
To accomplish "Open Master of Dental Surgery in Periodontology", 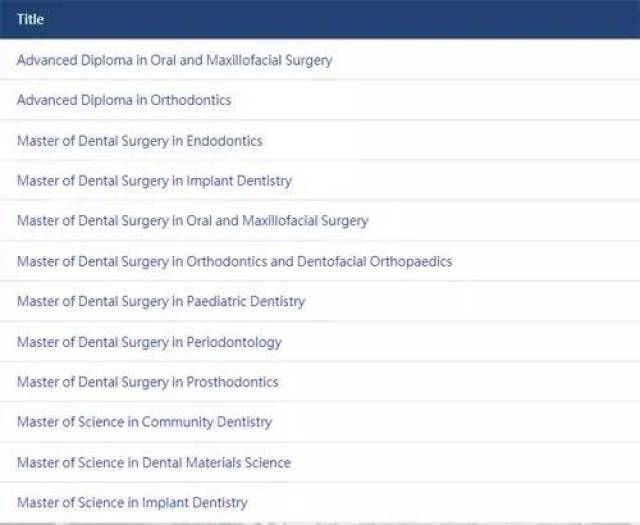I will click(149, 343).
